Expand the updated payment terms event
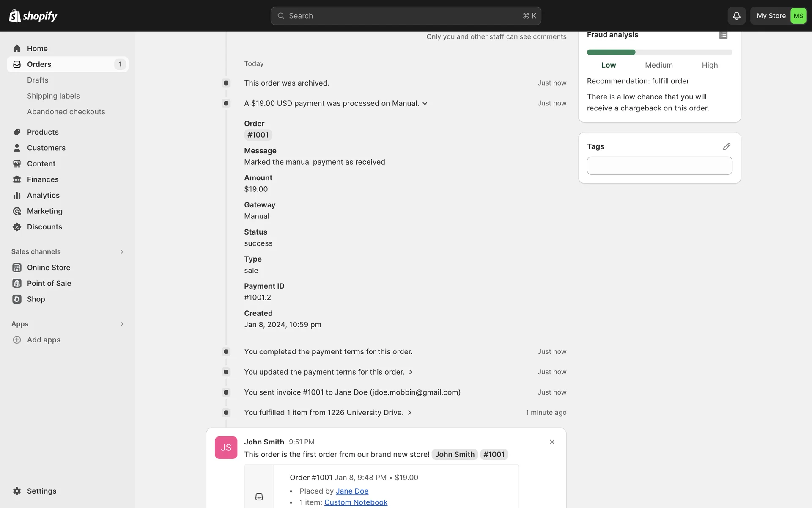Image resolution: width=812 pixels, height=508 pixels. (x=411, y=372)
